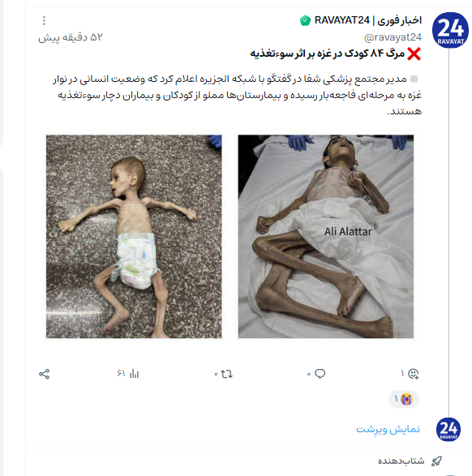The image size is (472, 476).
Task: Click the share icon below the post
Action: tap(45, 374)
